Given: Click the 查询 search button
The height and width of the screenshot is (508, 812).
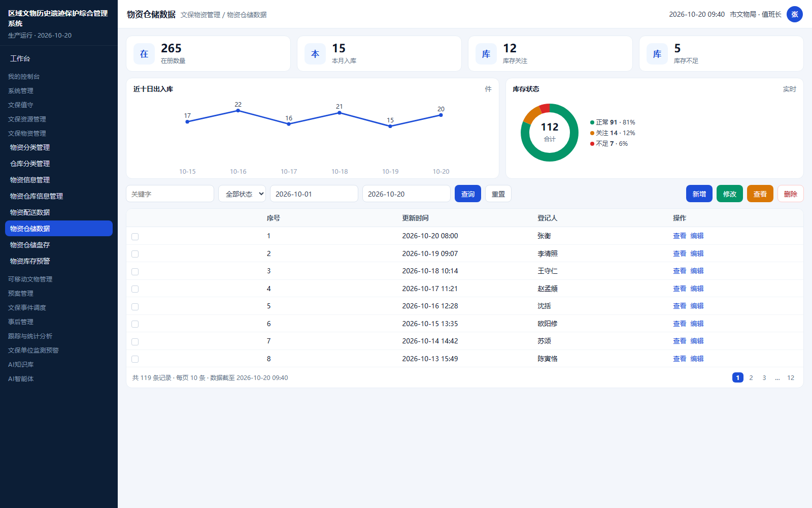Looking at the screenshot, I should tap(468, 194).
